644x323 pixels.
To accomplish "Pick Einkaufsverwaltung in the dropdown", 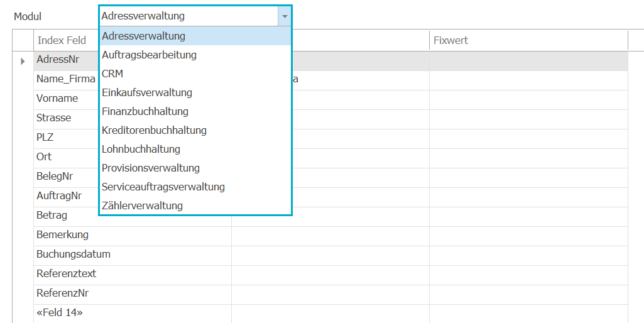I will pos(195,92).
